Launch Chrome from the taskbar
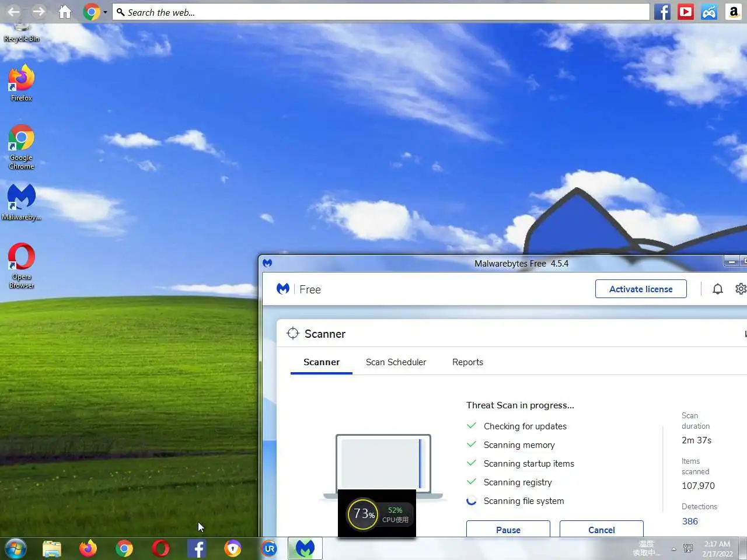Image resolution: width=747 pixels, height=560 pixels. click(x=124, y=548)
